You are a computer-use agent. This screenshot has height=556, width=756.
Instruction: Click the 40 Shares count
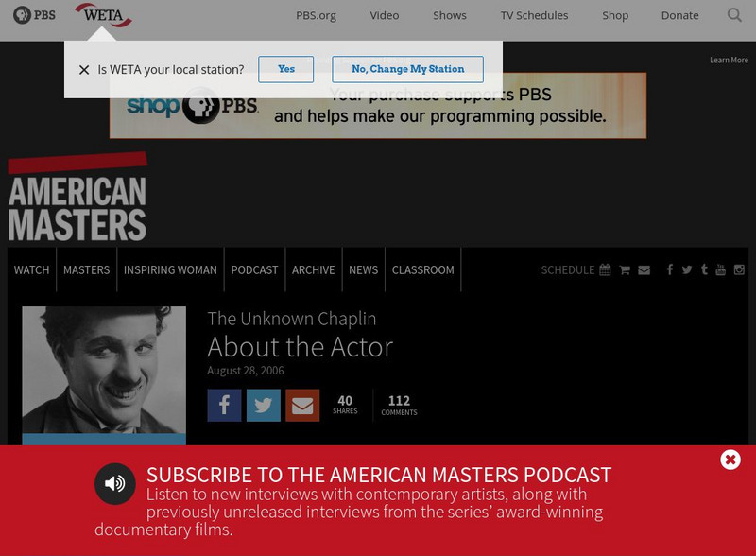click(345, 405)
